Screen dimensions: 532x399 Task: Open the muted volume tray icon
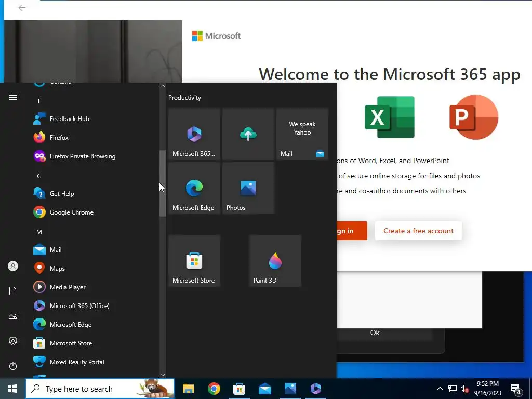(464, 389)
